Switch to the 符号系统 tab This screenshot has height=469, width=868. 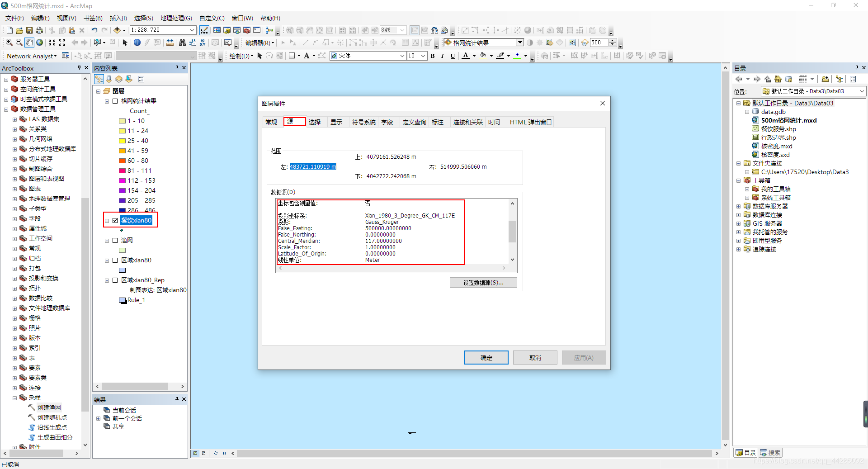point(364,122)
